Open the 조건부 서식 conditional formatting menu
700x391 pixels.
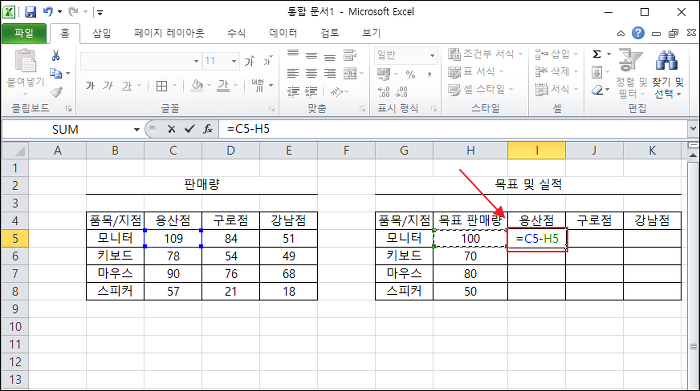tap(485, 54)
